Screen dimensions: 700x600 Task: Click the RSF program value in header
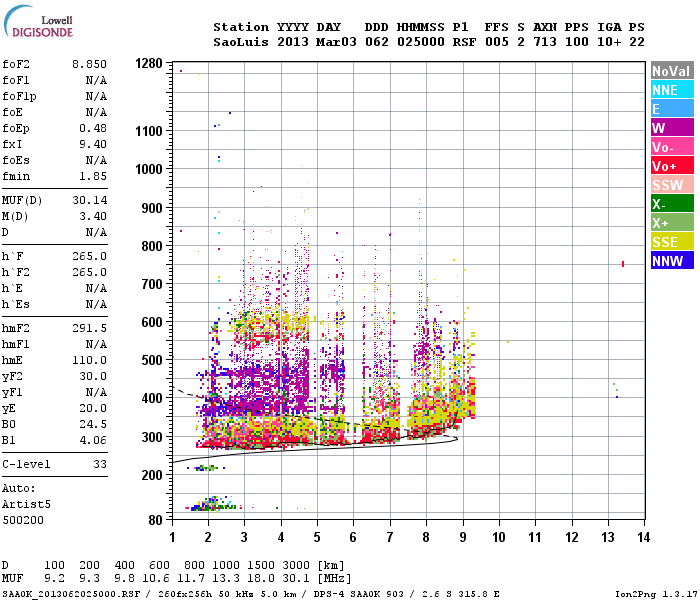coord(464,42)
